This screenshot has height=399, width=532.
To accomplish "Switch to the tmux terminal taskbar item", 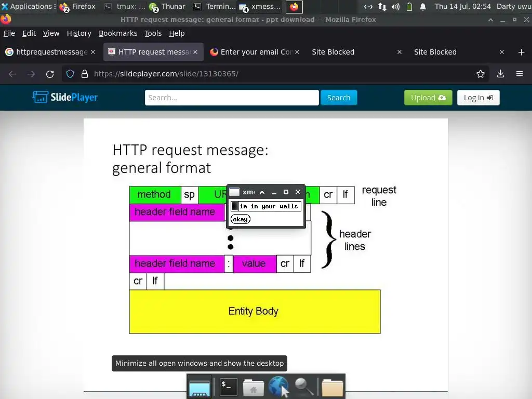I will pyautogui.click(x=125, y=6).
